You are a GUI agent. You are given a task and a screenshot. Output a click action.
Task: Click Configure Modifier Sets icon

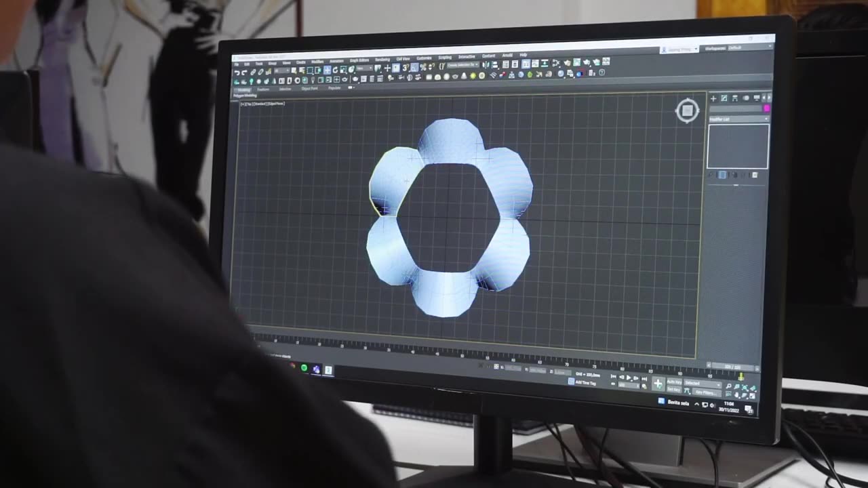tap(755, 175)
